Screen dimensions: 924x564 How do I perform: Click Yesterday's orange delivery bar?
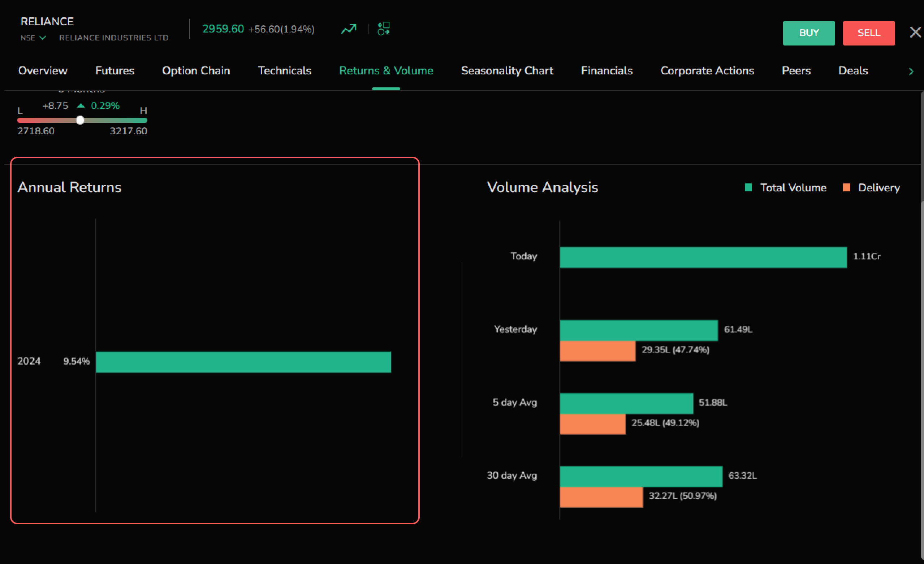[597, 351]
